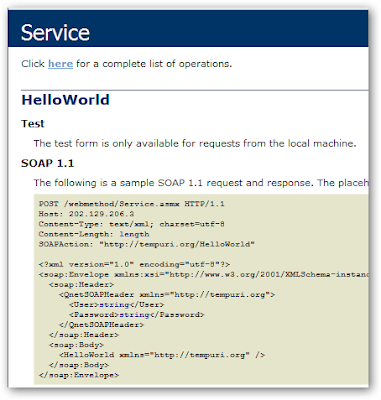Viewport: 381px width, 400px height.
Task: Click the closing soap:Envelope tag line
Action: pyautogui.click(x=79, y=375)
